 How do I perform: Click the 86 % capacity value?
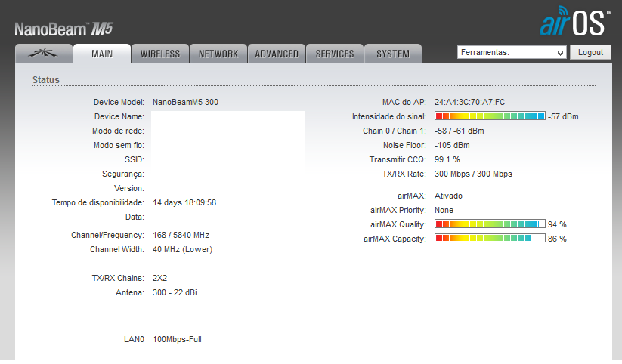point(557,239)
